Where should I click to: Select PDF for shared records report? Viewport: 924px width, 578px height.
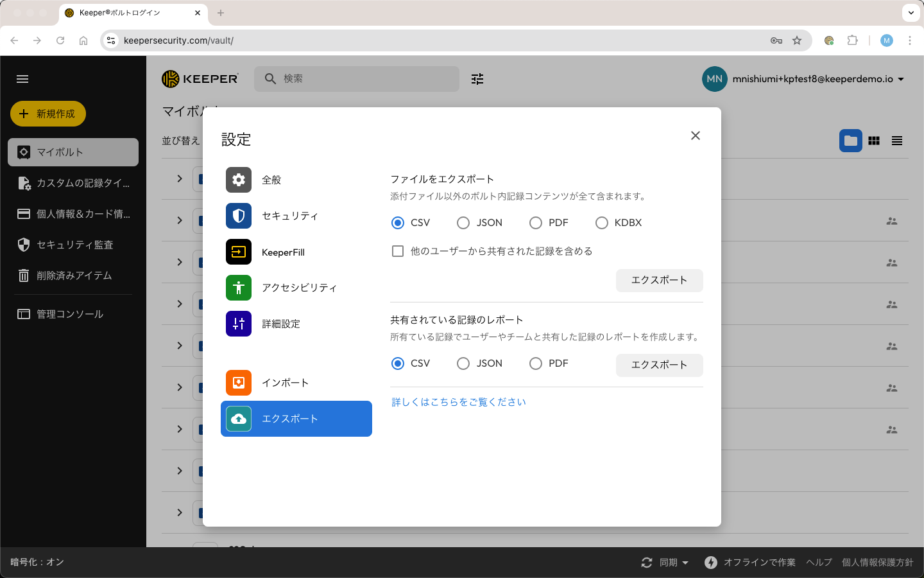536,363
